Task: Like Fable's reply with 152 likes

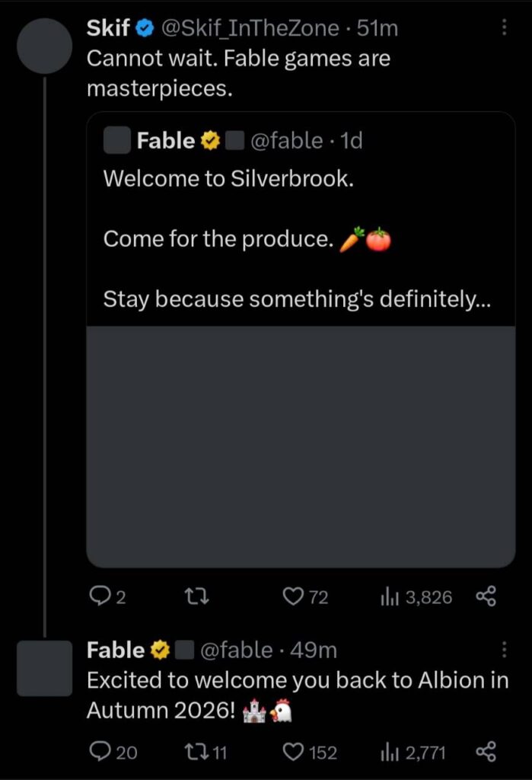Action: point(294,753)
